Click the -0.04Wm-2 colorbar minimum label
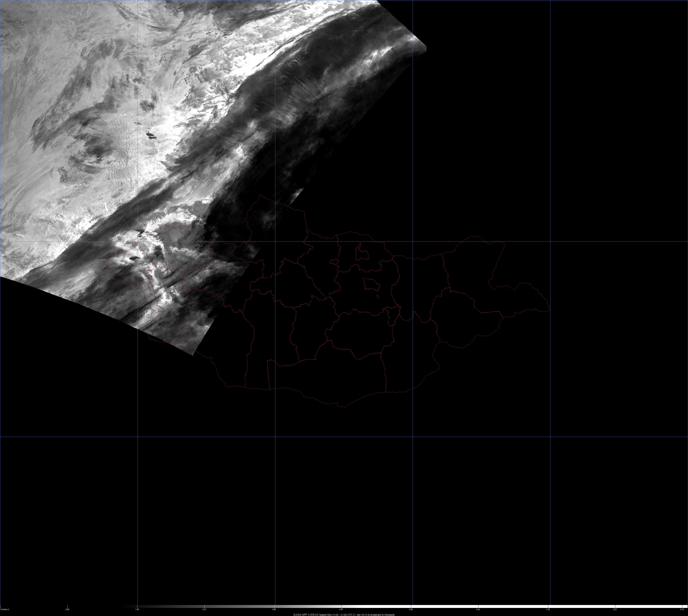This screenshot has width=688, height=616. [5, 610]
